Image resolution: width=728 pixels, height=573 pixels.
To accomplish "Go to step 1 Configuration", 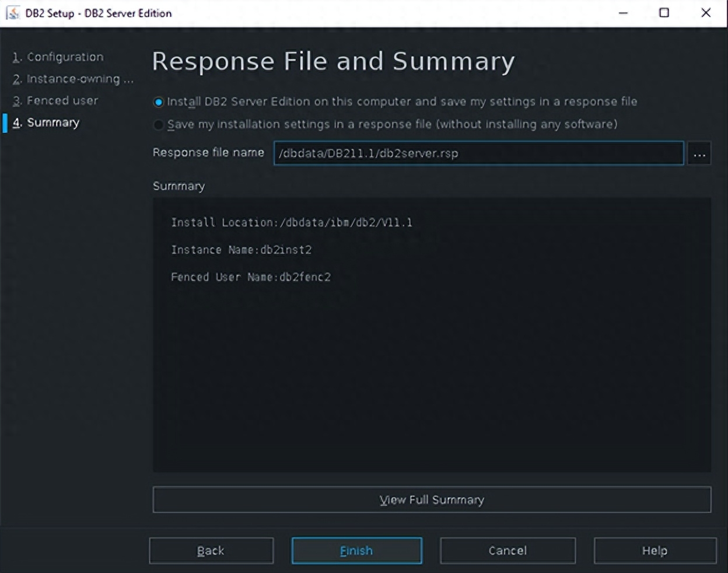I will (x=58, y=57).
